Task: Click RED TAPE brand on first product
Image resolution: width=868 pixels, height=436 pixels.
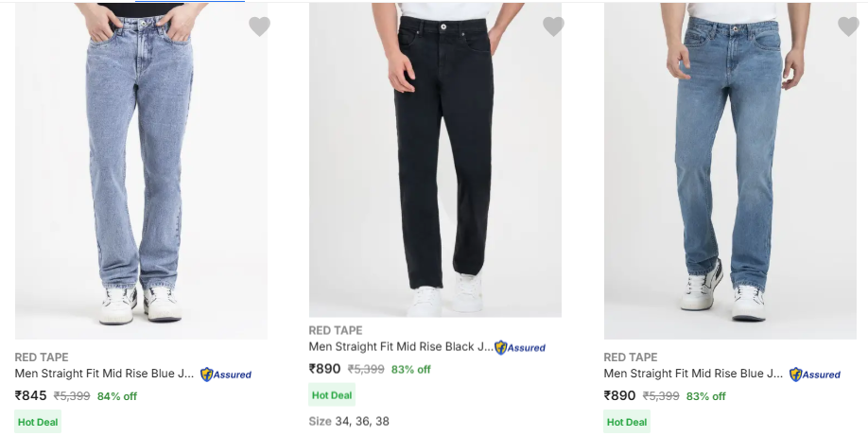Action: tap(42, 358)
